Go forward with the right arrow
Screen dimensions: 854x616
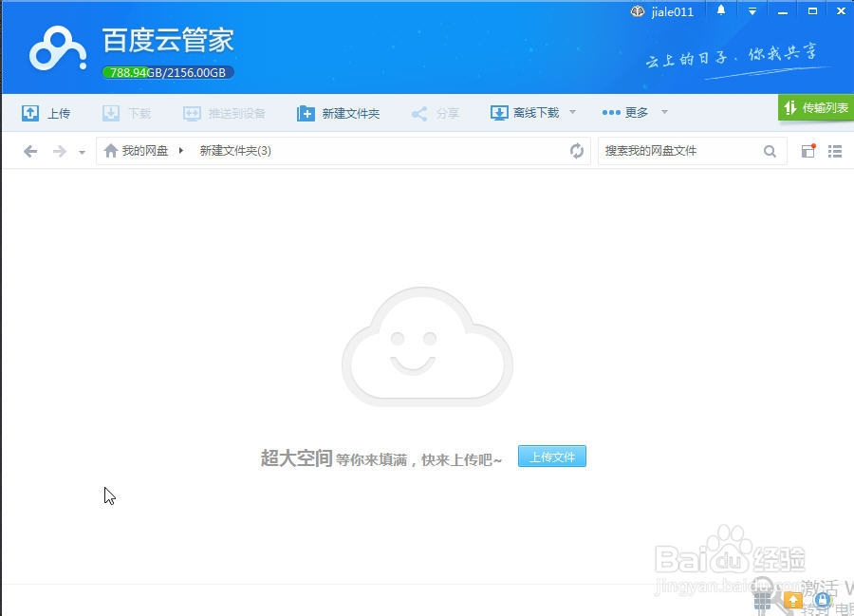[x=60, y=151]
